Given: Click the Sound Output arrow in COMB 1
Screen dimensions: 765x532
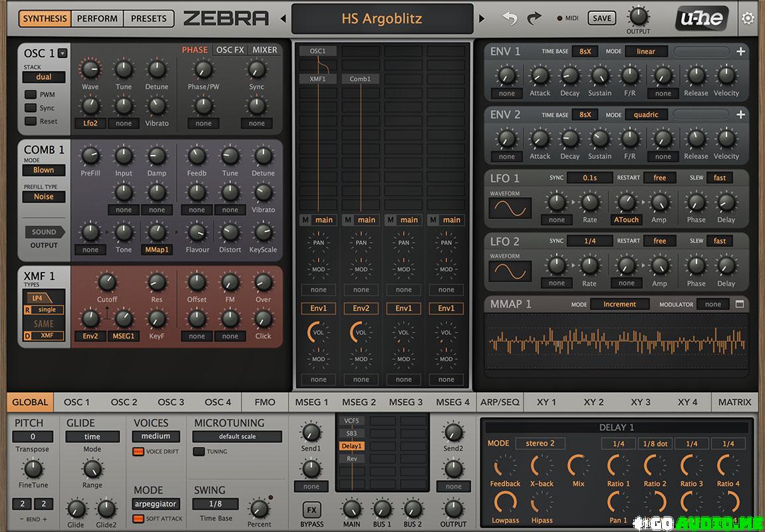Looking at the screenshot, I should tap(45, 232).
